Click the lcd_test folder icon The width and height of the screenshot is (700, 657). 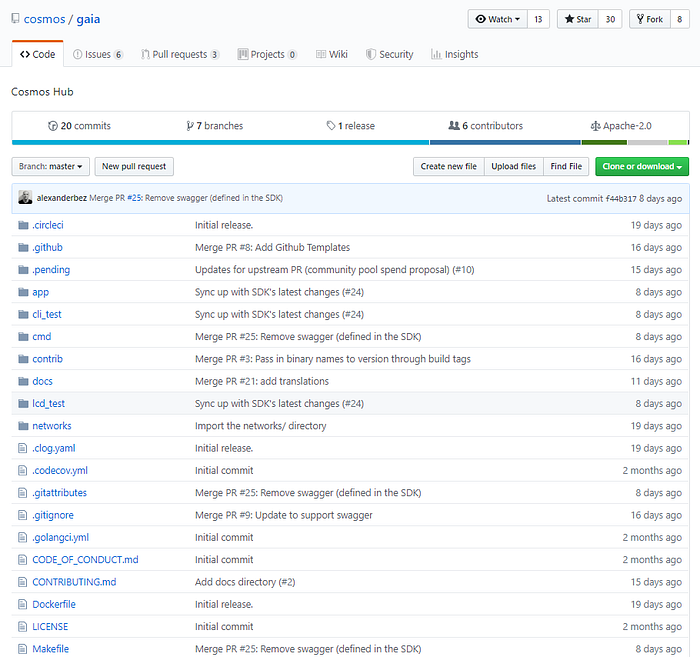point(23,403)
